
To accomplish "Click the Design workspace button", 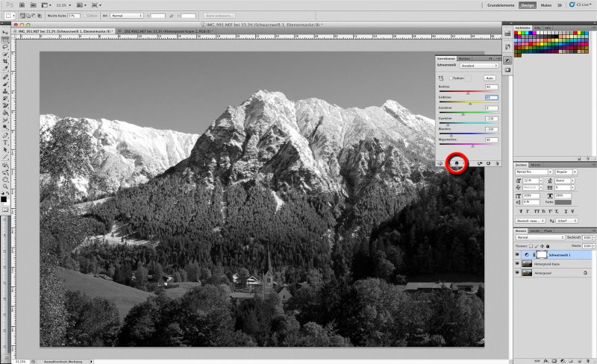I will tap(527, 4).
